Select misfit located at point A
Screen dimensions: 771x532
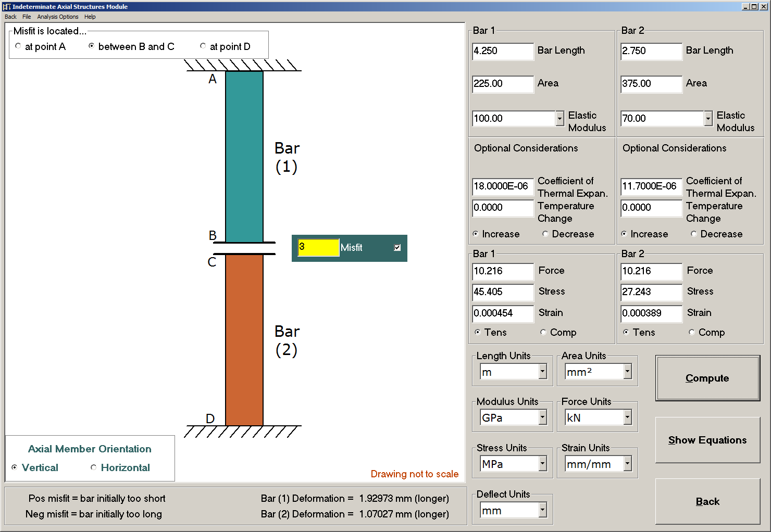[x=19, y=46]
